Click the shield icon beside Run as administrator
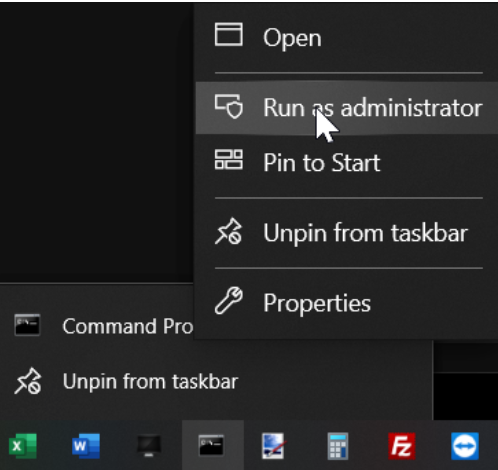498x470 pixels. pos(229,107)
